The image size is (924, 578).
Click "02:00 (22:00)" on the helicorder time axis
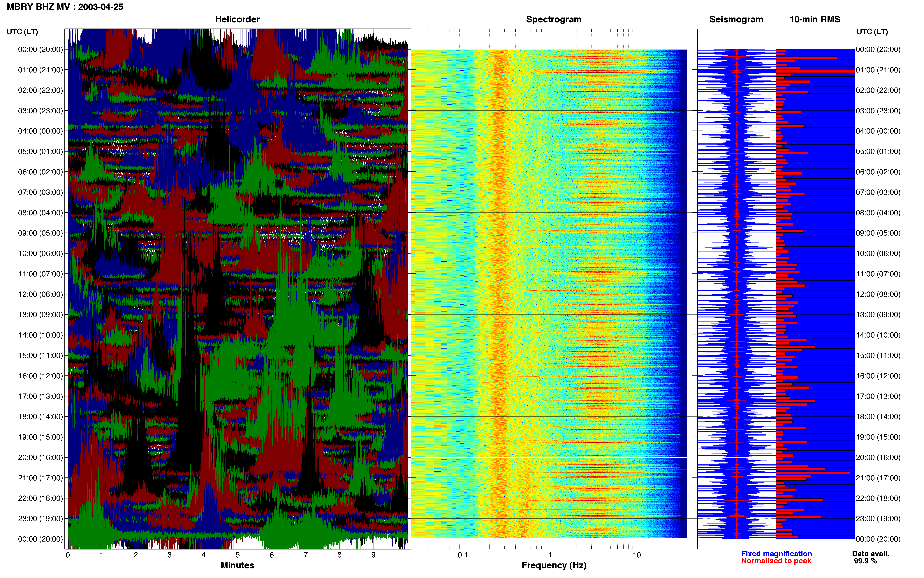pyautogui.click(x=41, y=90)
